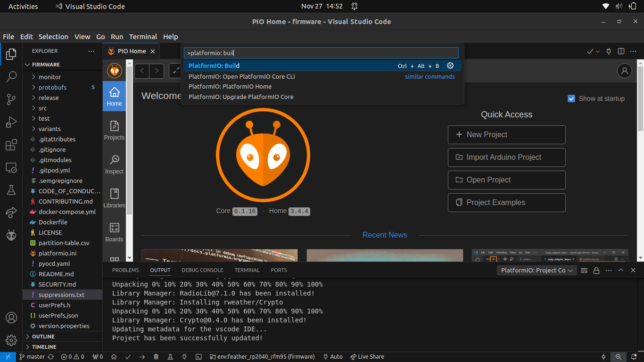Open Source Control view in activity bar
This screenshot has height=362, width=644.
tap(11, 99)
